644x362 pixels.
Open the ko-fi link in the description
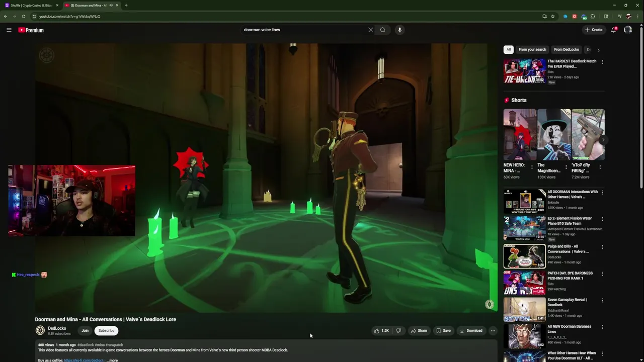coord(85,360)
